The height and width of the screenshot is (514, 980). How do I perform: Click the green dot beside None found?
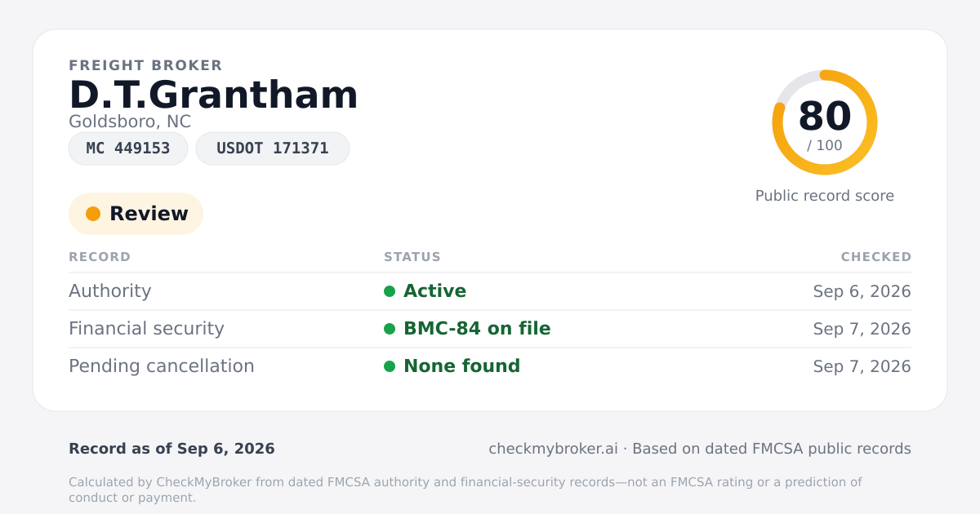[390, 366]
